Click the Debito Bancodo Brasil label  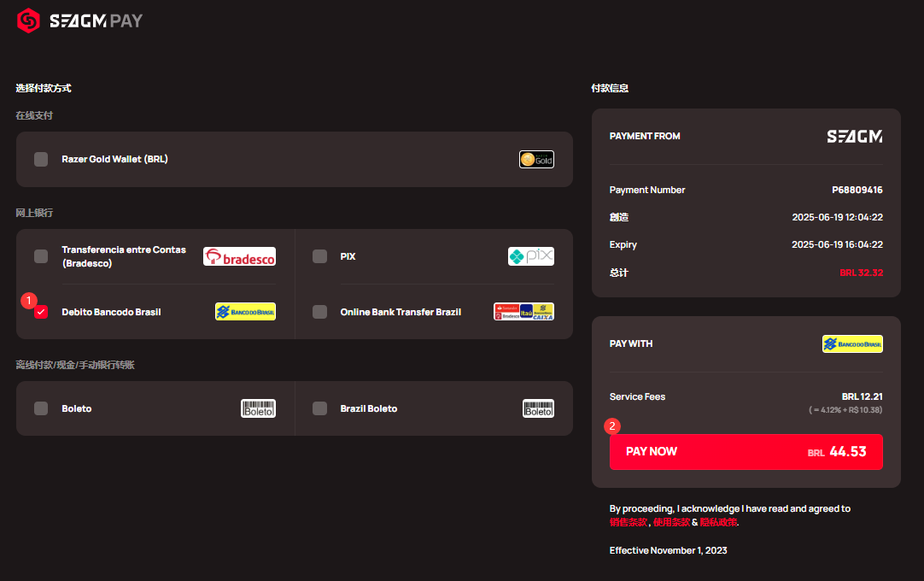[111, 312]
